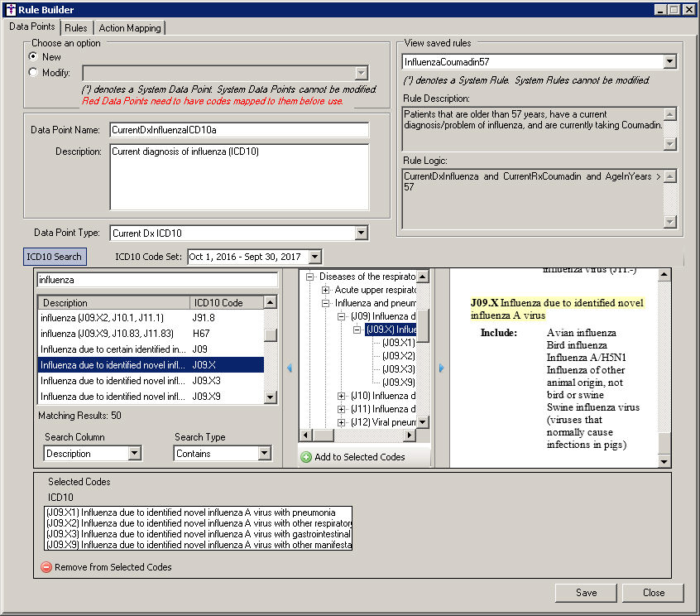Select the J09.X3 row in results

(151, 380)
